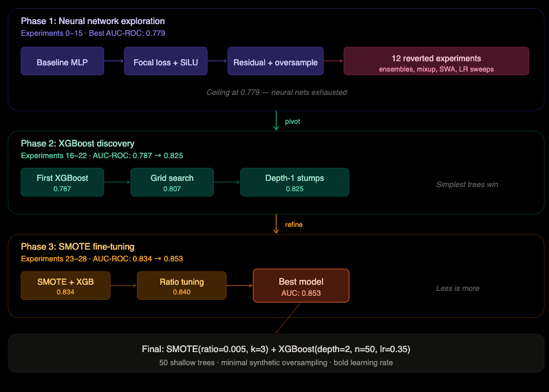Click the Phase 2: XGBoost discovery heading
The image size is (549, 392).
(x=78, y=144)
